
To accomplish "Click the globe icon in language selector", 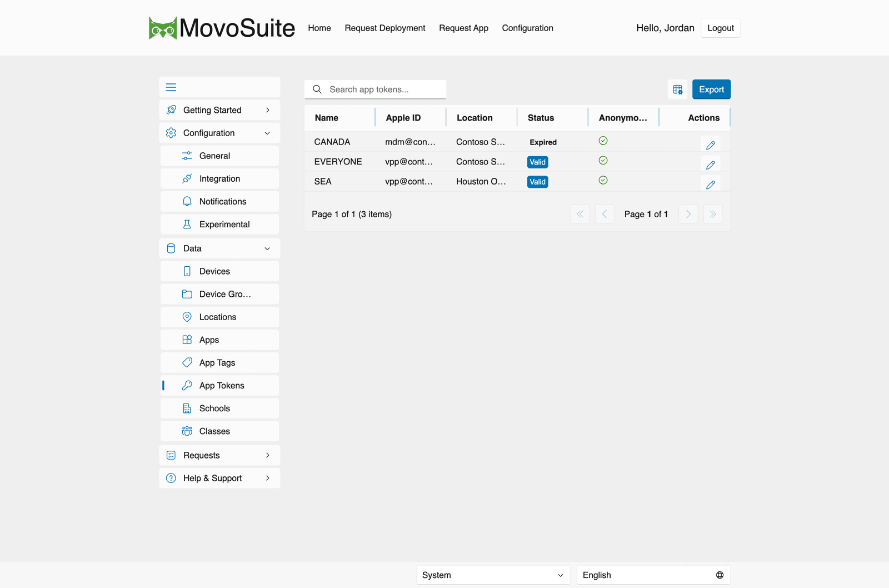I will click(720, 575).
